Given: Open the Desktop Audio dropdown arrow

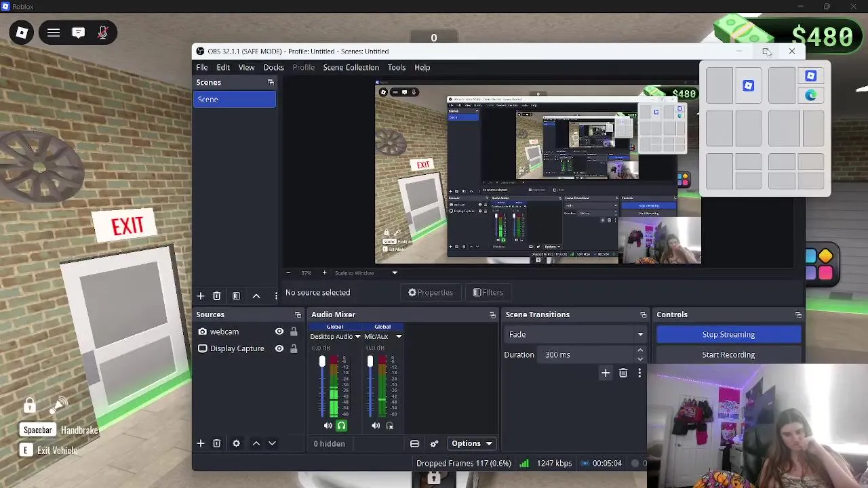Looking at the screenshot, I should [357, 337].
